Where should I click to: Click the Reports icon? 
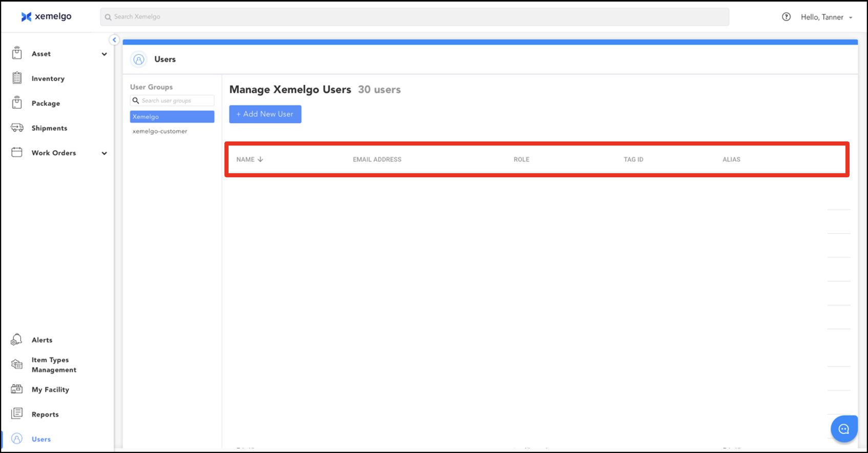click(x=17, y=414)
